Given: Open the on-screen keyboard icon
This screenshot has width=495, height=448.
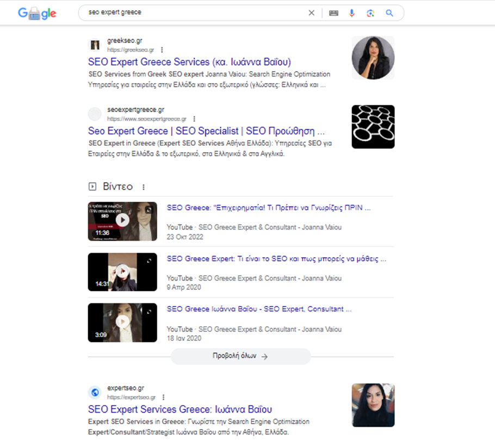Looking at the screenshot, I should 333,13.
